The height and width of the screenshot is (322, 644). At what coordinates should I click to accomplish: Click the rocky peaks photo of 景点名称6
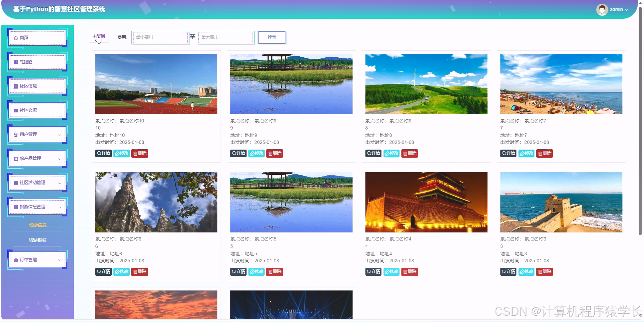click(x=156, y=202)
